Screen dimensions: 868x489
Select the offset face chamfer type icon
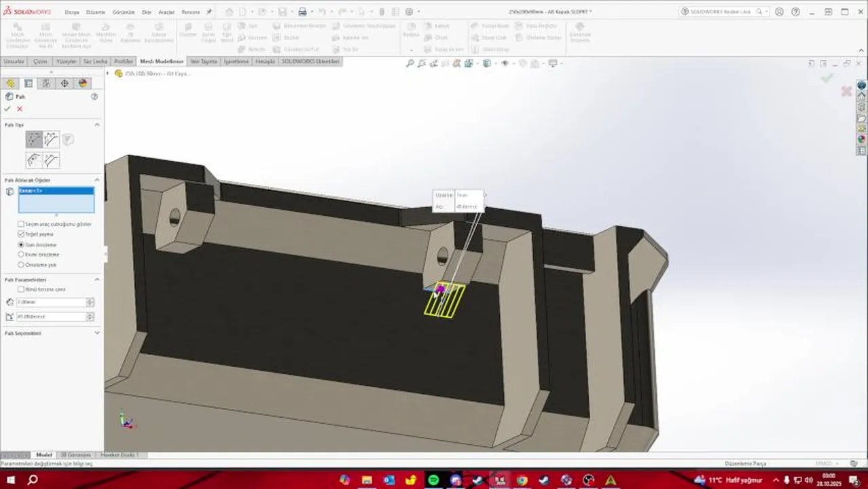tap(34, 160)
